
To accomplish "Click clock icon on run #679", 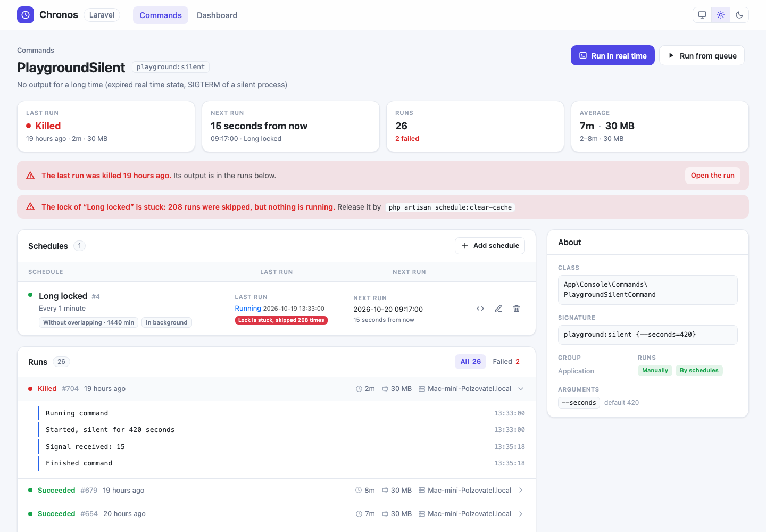I will [x=359, y=491].
